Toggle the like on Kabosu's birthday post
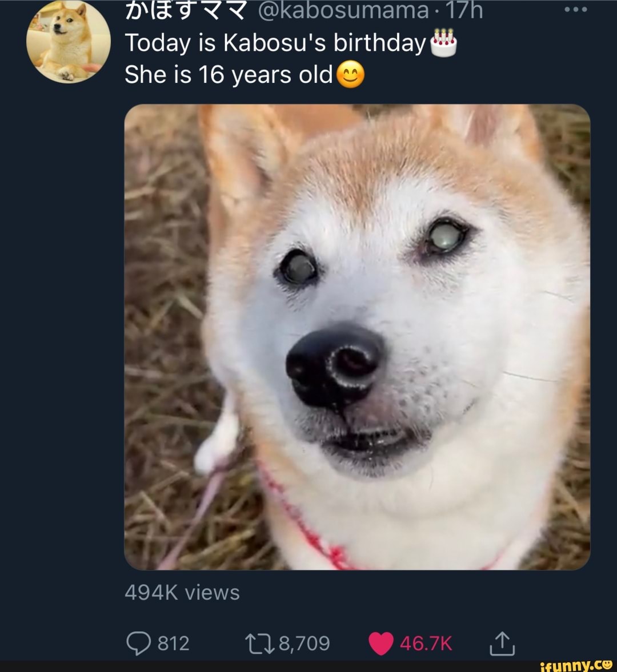The height and width of the screenshot is (672, 617). [x=381, y=641]
